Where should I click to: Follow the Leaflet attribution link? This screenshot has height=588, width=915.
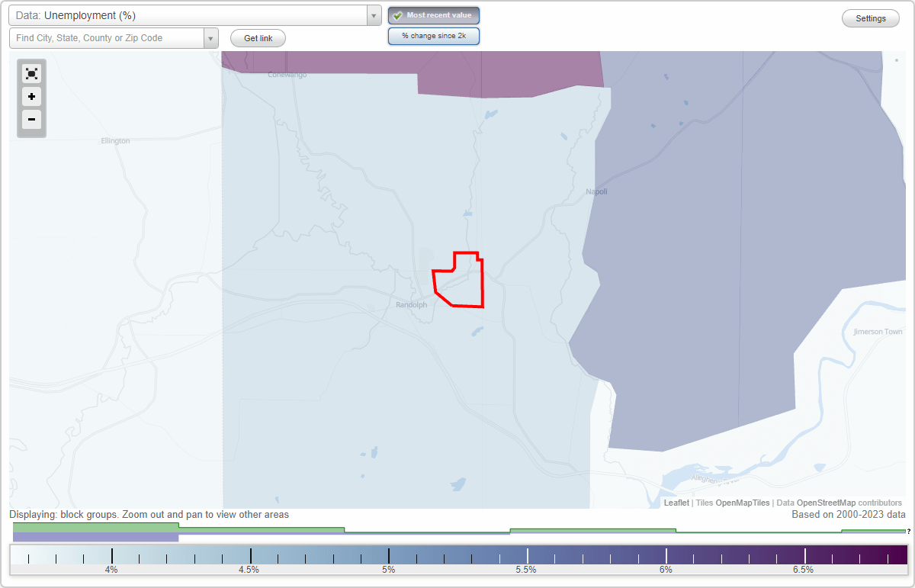click(x=676, y=503)
